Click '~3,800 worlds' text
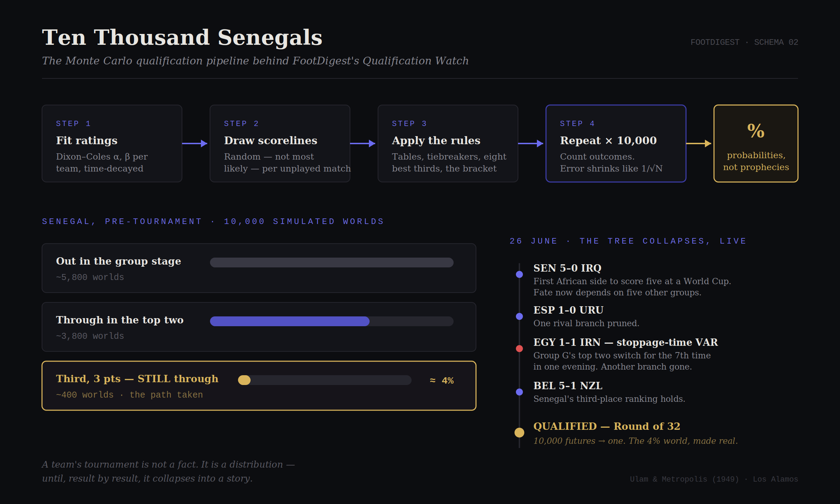 point(90,336)
